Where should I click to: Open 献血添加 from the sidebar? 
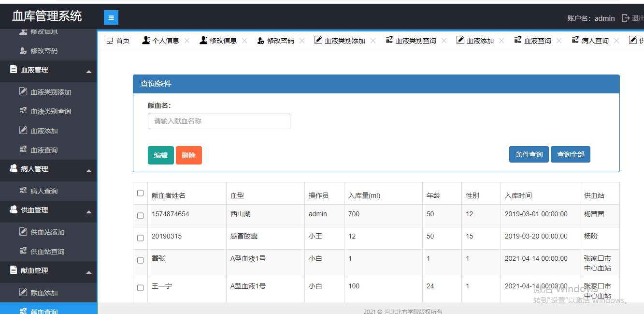(48, 292)
